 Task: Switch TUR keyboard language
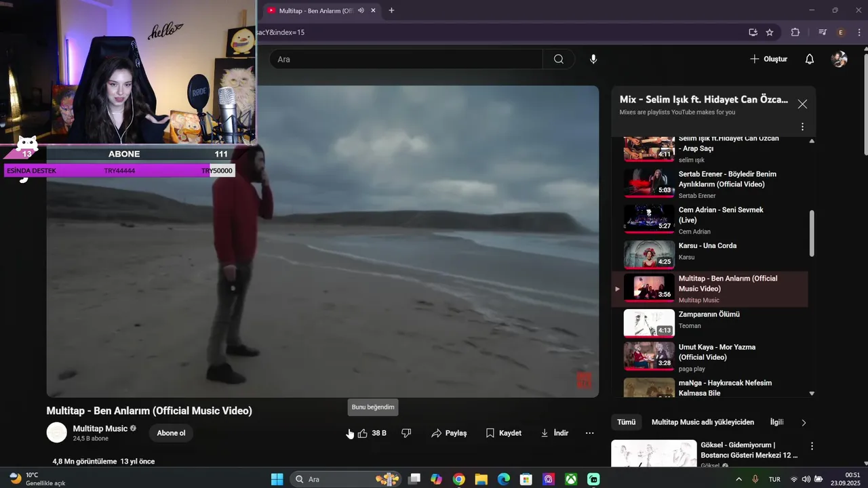point(774,479)
